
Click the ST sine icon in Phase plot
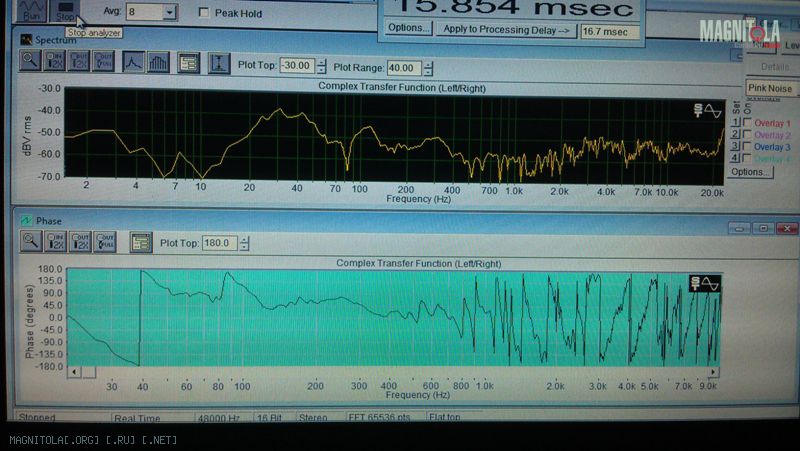(x=704, y=283)
